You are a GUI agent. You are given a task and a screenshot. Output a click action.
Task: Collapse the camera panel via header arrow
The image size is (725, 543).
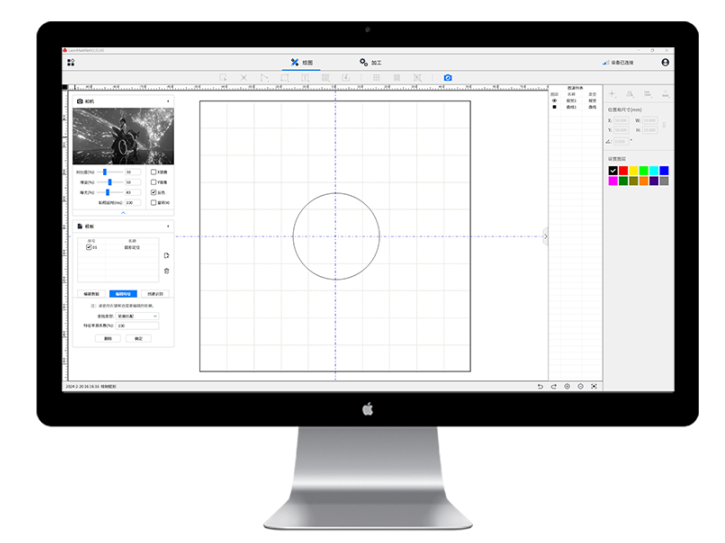pos(168,101)
